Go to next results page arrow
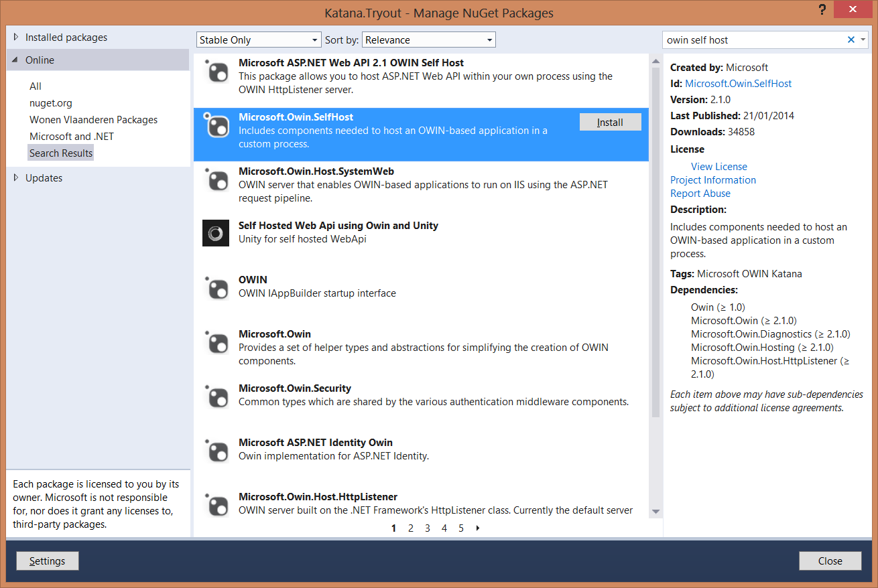Image resolution: width=878 pixels, height=588 pixels. (x=478, y=528)
